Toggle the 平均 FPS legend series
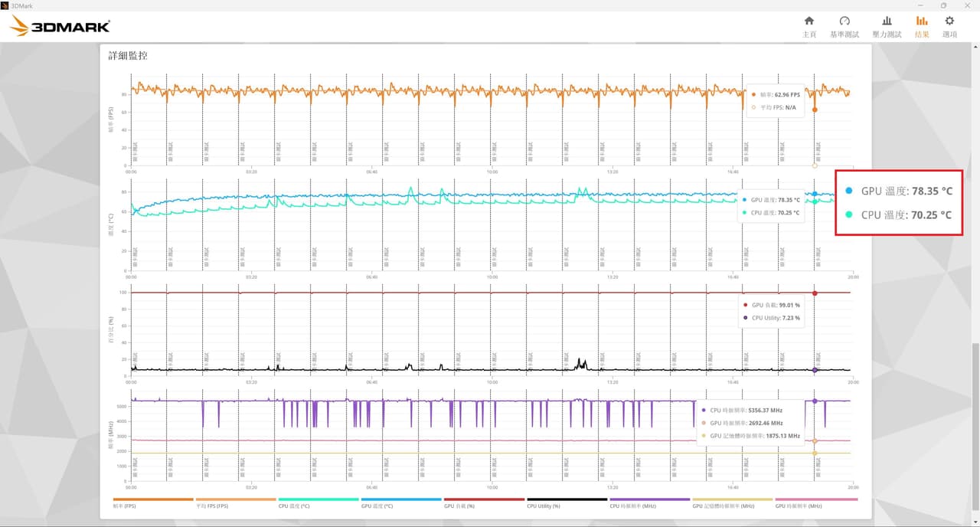 click(x=236, y=502)
